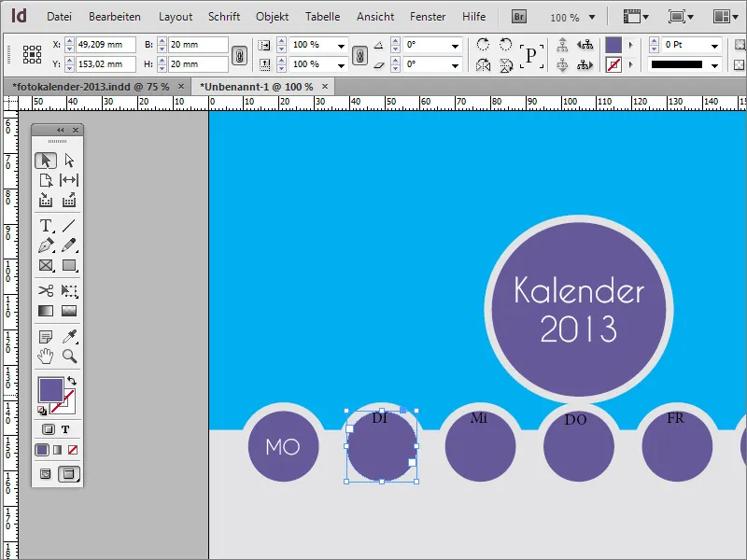Reset to default fill and stroke
747x560 pixels.
pos(42,411)
